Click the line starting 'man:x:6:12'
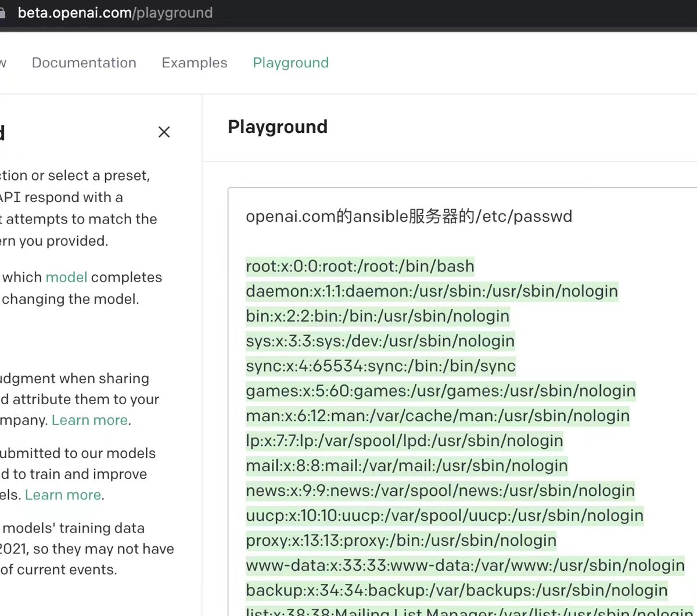Screen dimensions: 697x616 (x=438, y=416)
